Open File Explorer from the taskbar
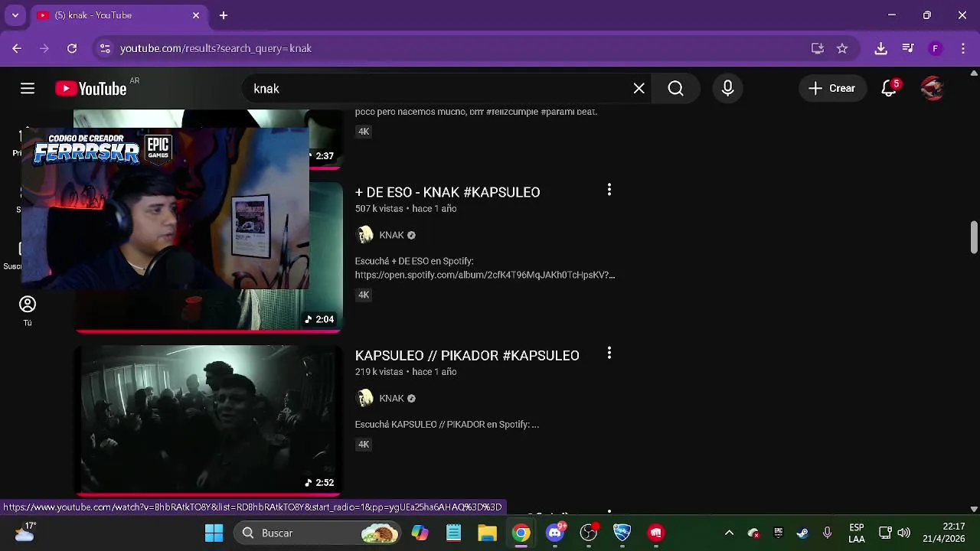The width and height of the screenshot is (980, 551). [487, 533]
